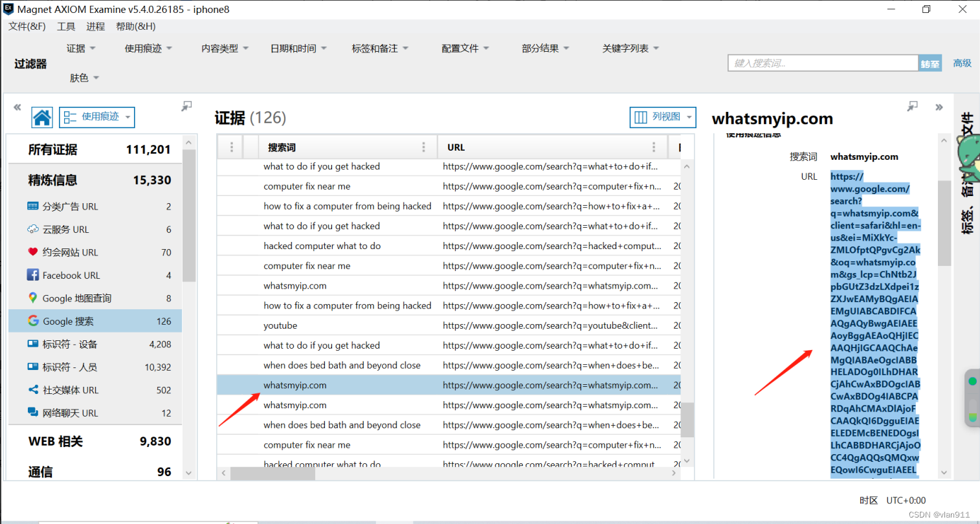
Task: Click the device identifiers icon
Action: [33, 344]
